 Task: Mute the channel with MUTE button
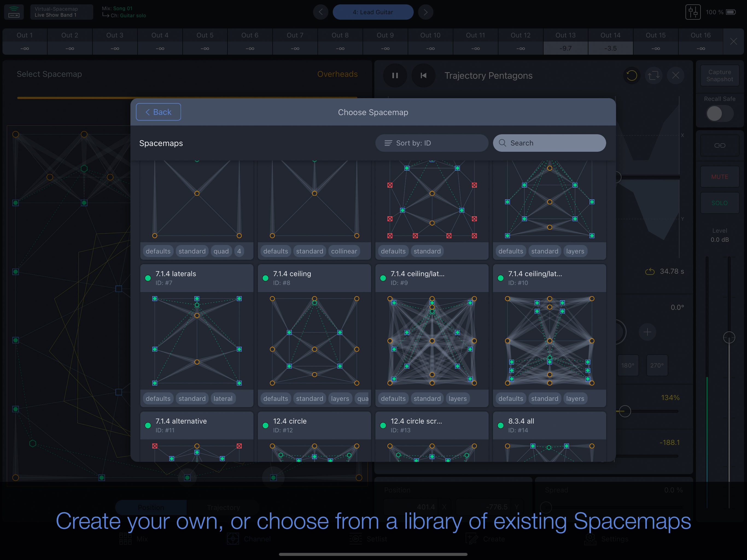[x=719, y=177]
